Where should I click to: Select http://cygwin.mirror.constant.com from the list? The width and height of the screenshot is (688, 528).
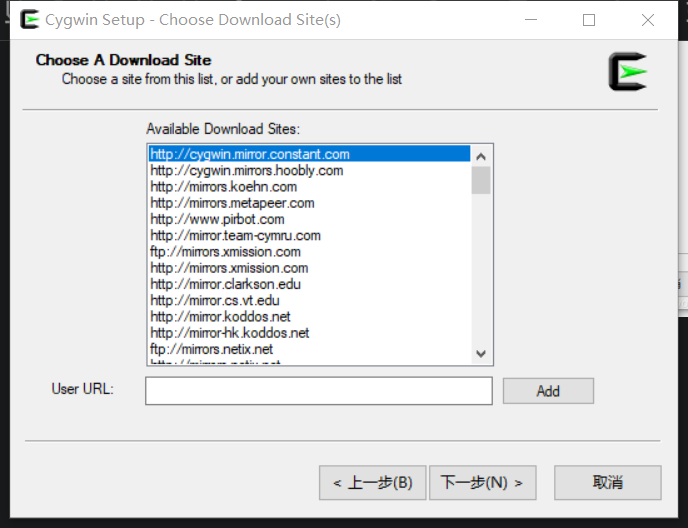310,154
